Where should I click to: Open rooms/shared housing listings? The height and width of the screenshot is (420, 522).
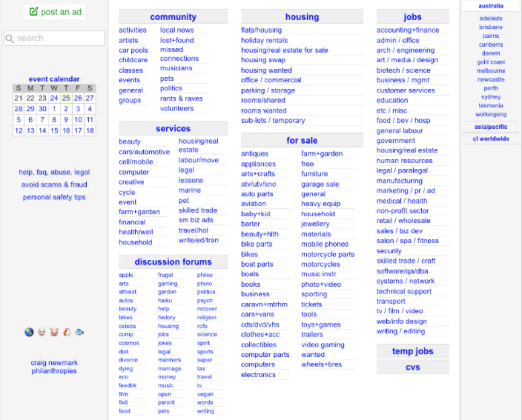pos(263,100)
